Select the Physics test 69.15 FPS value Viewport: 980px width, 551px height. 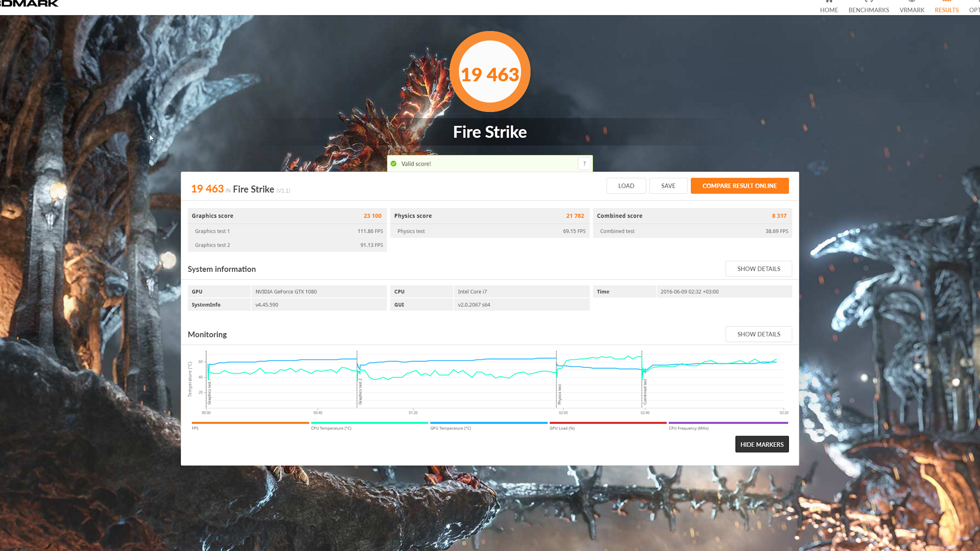(574, 231)
